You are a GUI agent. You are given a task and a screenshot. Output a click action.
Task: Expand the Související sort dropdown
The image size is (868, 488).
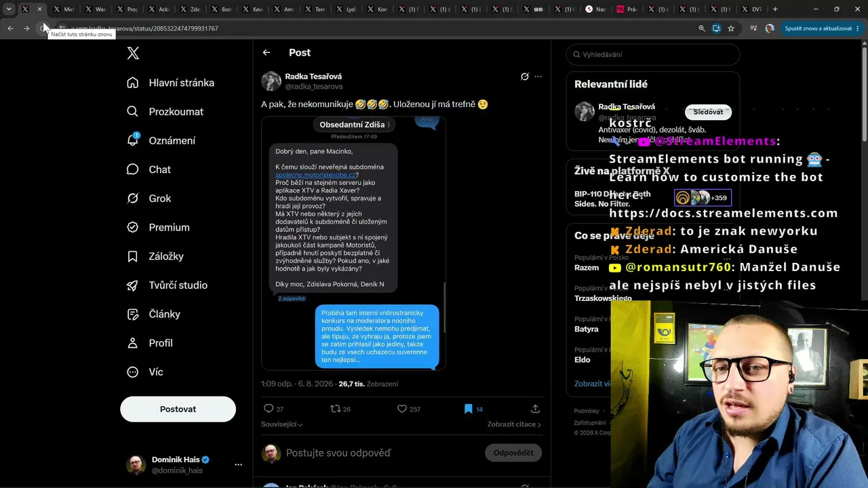coord(282,424)
